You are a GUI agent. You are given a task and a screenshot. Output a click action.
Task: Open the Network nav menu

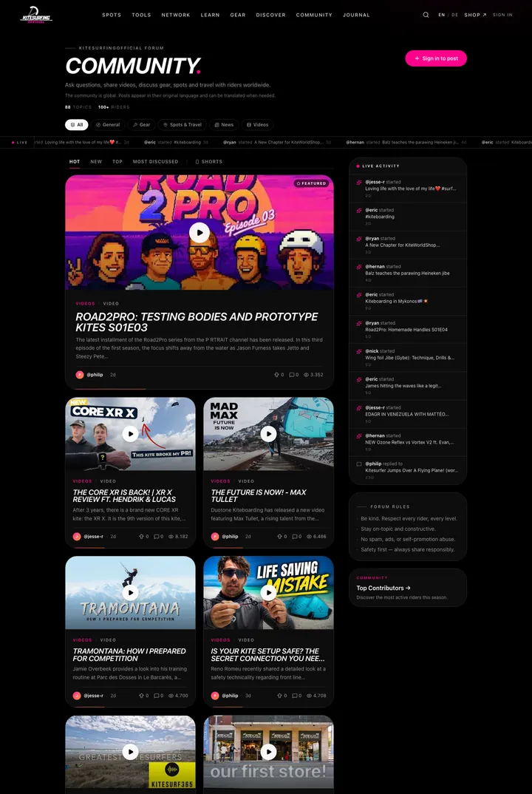click(x=176, y=16)
